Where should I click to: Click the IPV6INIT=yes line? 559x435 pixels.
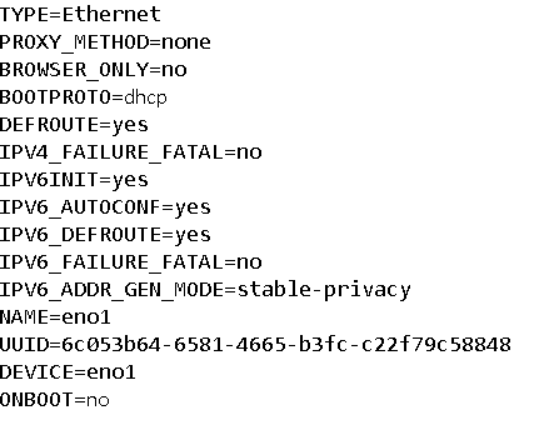[x=74, y=180]
